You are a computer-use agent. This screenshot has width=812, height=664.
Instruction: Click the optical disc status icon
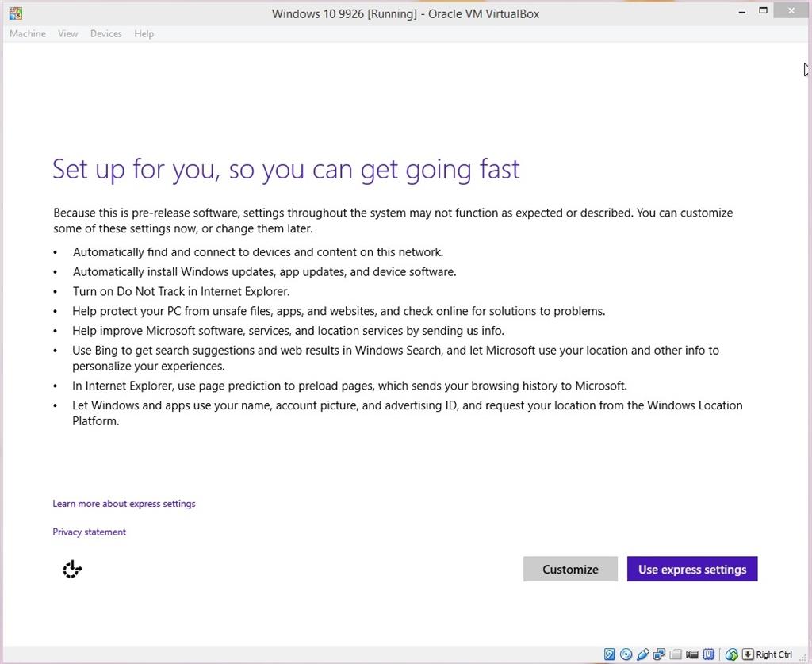626,654
